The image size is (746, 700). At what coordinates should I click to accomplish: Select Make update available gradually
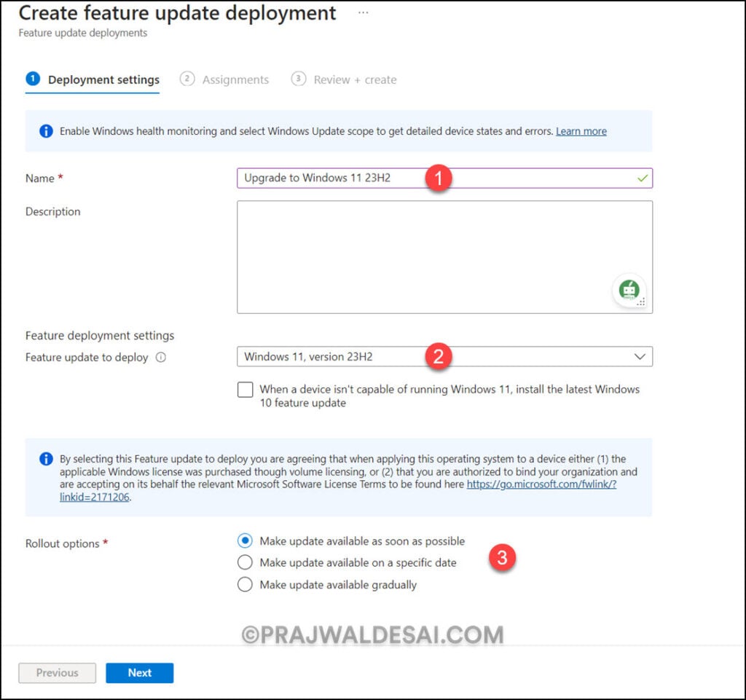point(245,584)
